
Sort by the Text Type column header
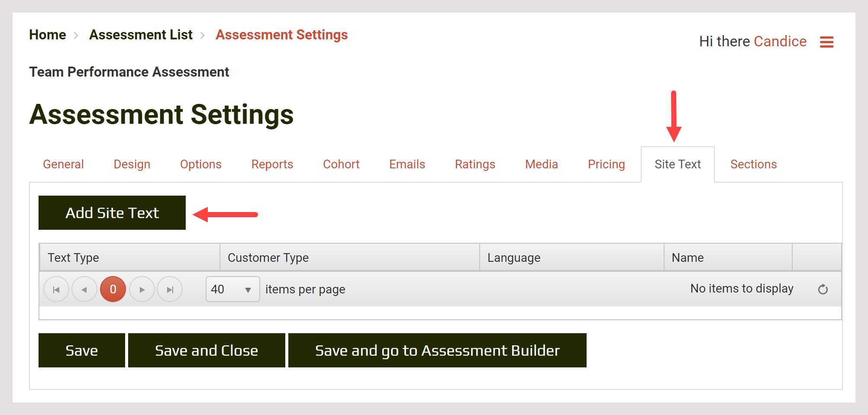[74, 257]
